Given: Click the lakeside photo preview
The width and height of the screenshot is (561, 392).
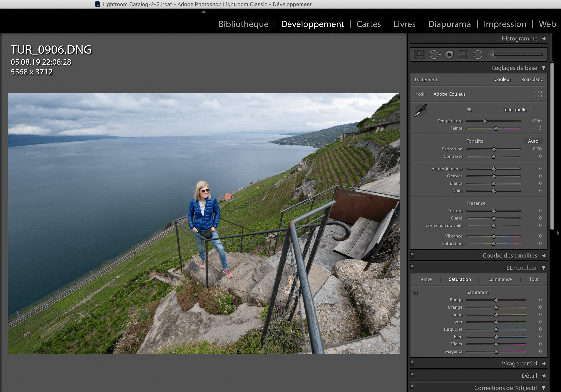Looking at the screenshot, I should (x=203, y=224).
